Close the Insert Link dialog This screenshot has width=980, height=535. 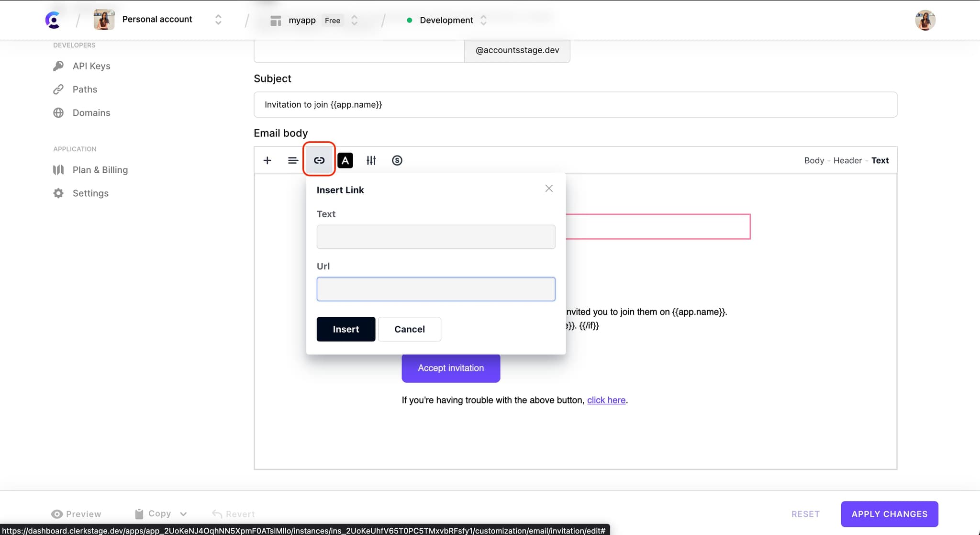(549, 189)
